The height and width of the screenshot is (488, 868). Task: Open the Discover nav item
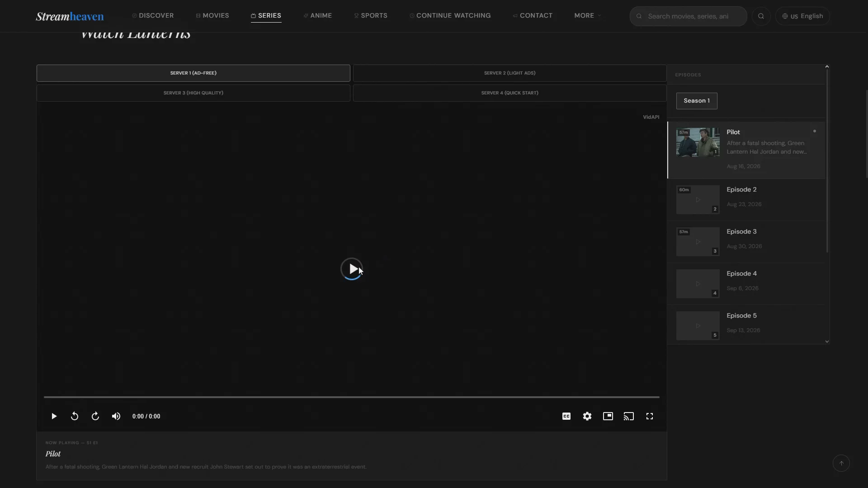pos(153,15)
